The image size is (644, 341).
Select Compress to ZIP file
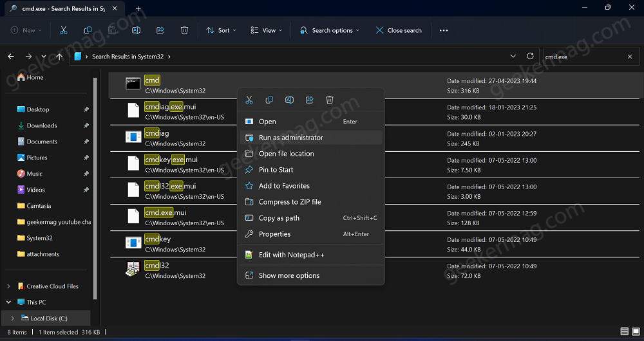click(x=311, y=202)
